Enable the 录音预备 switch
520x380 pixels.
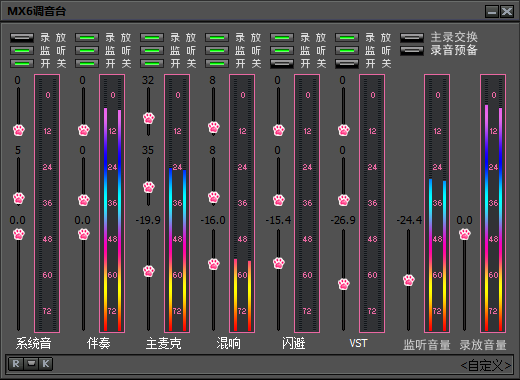tap(412, 51)
